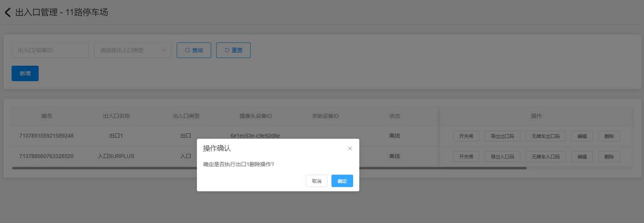Image resolution: width=644 pixels, height=223 pixels.
Task: Click the blue 新增 button
Action: pyautogui.click(x=25, y=73)
